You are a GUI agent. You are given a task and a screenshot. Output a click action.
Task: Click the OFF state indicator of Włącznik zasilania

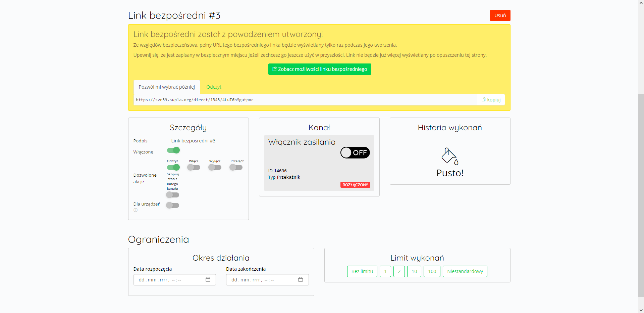tap(355, 153)
